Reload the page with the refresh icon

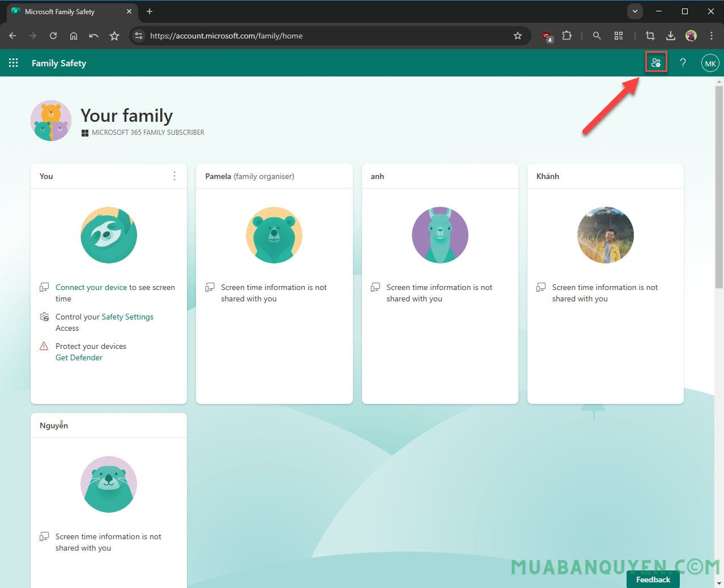tap(53, 36)
